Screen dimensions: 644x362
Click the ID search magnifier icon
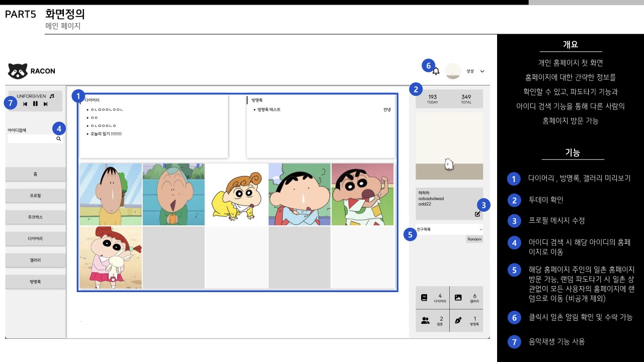58,139
